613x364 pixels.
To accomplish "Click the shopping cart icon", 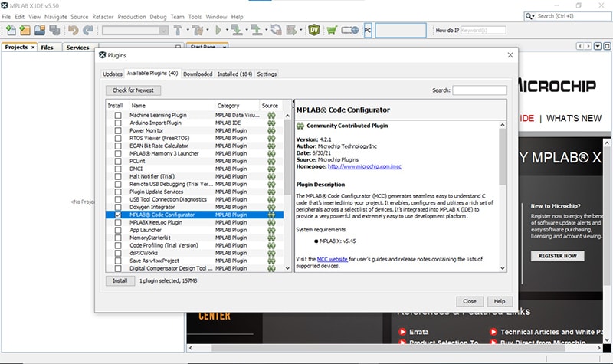I will coord(332,30).
